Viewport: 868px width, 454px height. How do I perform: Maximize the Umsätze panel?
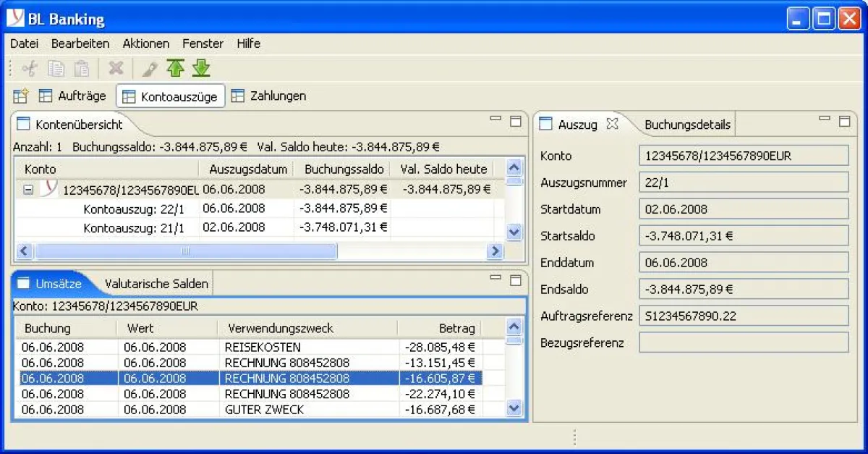pyautogui.click(x=516, y=279)
